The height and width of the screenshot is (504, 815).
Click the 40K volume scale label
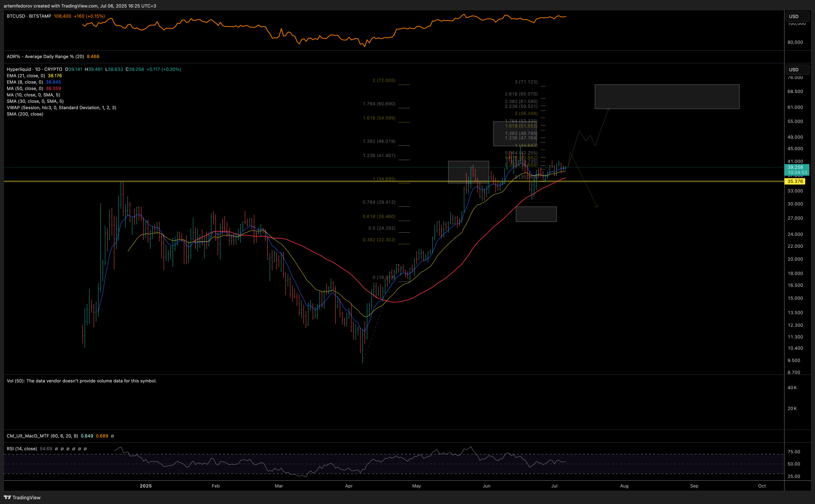(792, 388)
